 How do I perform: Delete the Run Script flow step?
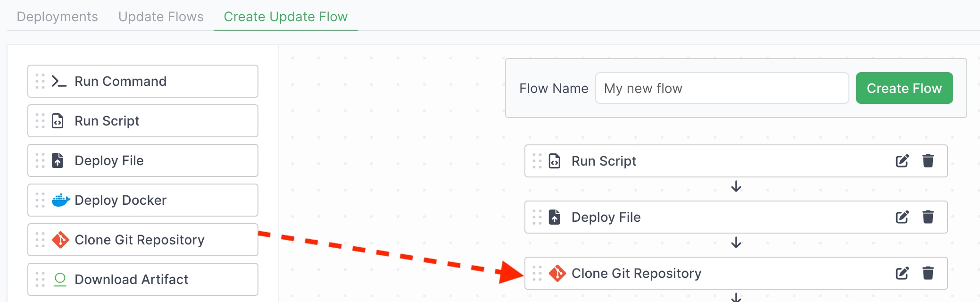click(x=928, y=161)
